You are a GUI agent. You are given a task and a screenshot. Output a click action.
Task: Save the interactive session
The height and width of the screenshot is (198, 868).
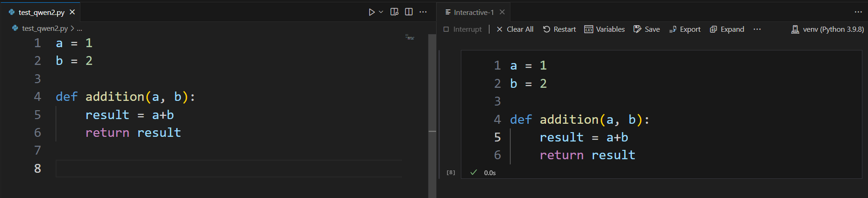(646, 29)
